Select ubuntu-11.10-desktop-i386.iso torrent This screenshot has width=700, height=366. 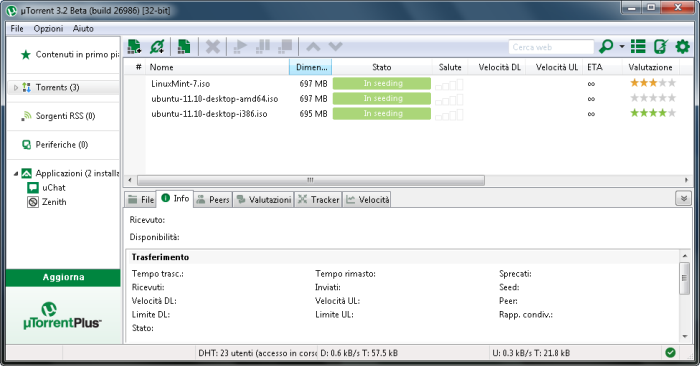click(209, 114)
